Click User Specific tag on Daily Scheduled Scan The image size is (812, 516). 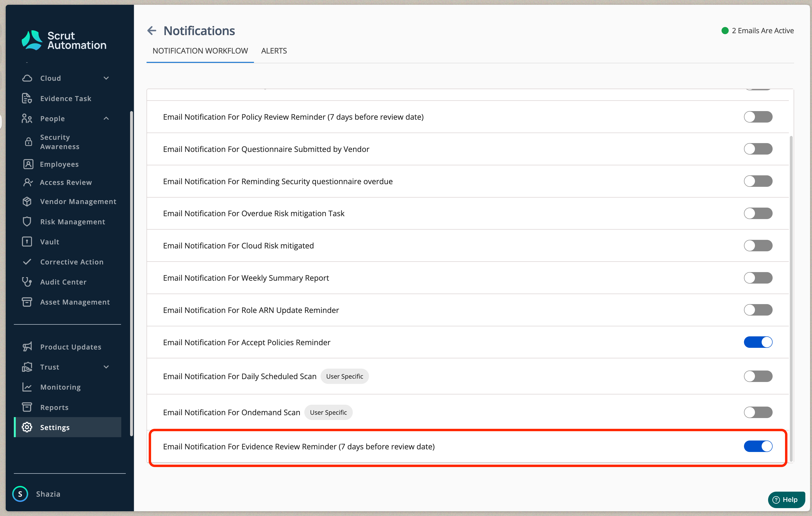point(345,376)
